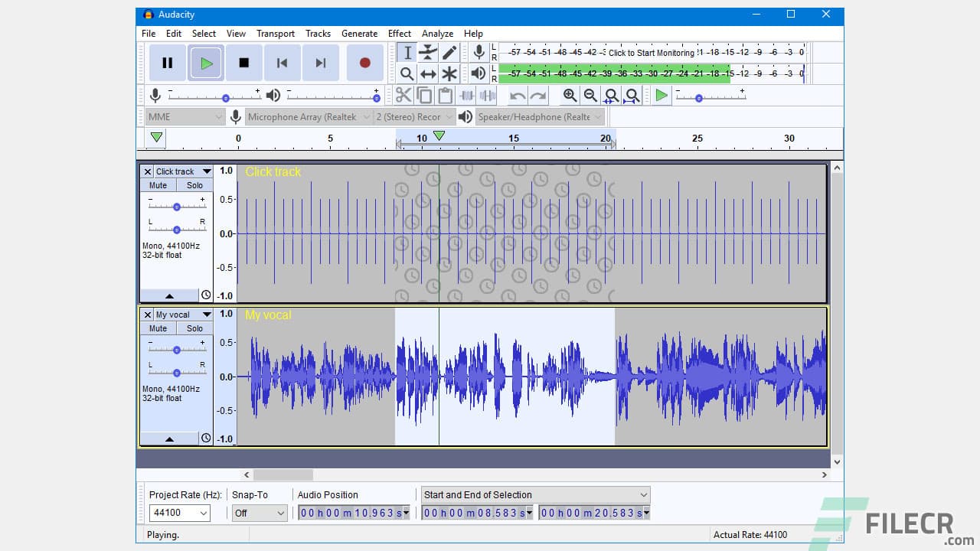Collapse the Click track height
This screenshot has width=980, height=551.
[170, 295]
